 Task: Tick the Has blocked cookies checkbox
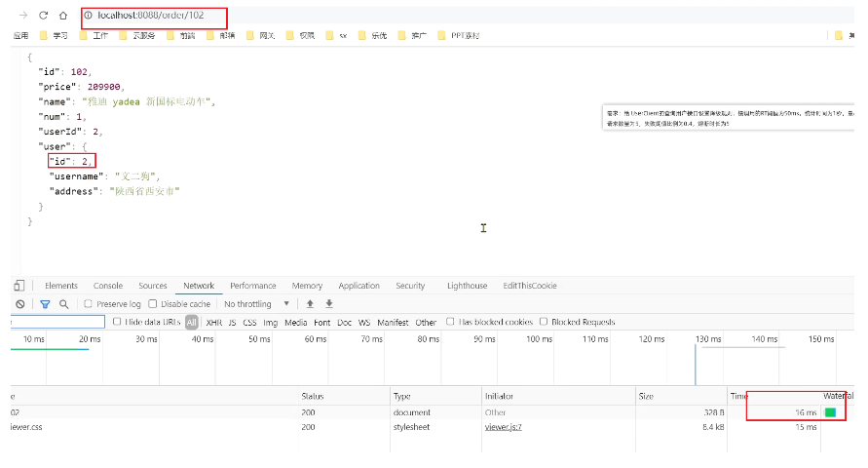(451, 322)
